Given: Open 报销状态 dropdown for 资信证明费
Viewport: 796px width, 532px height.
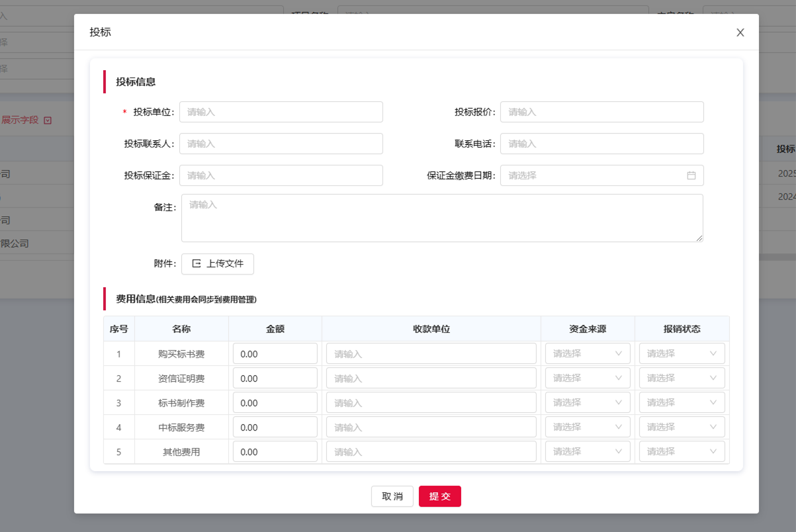Looking at the screenshot, I should 681,377.
